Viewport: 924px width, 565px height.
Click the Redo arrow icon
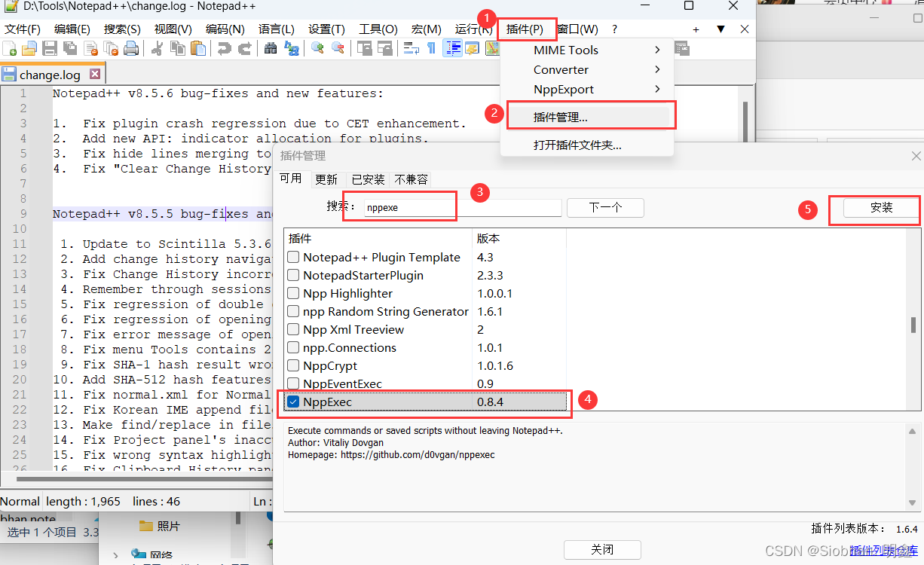click(244, 49)
